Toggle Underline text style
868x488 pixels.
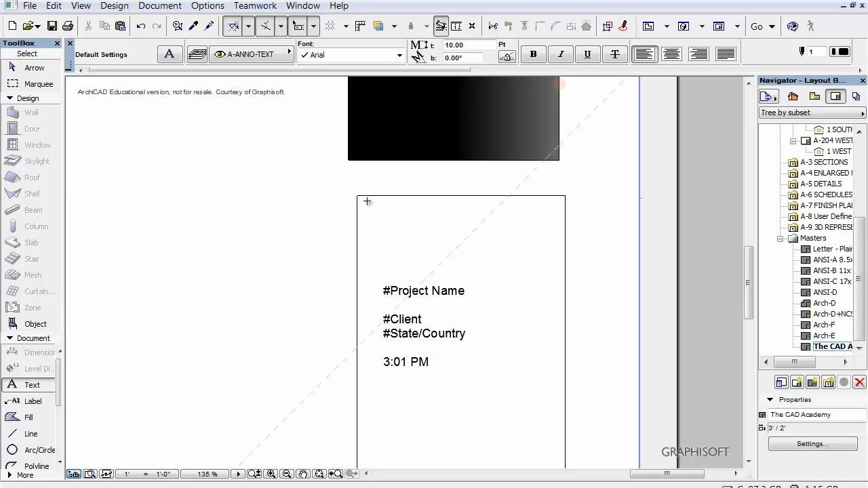(x=587, y=54)
